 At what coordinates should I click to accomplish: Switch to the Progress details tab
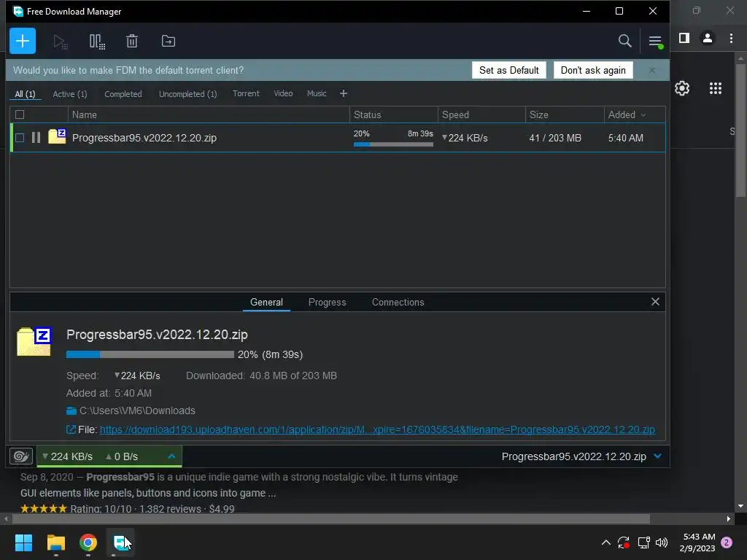coord(328,303)
